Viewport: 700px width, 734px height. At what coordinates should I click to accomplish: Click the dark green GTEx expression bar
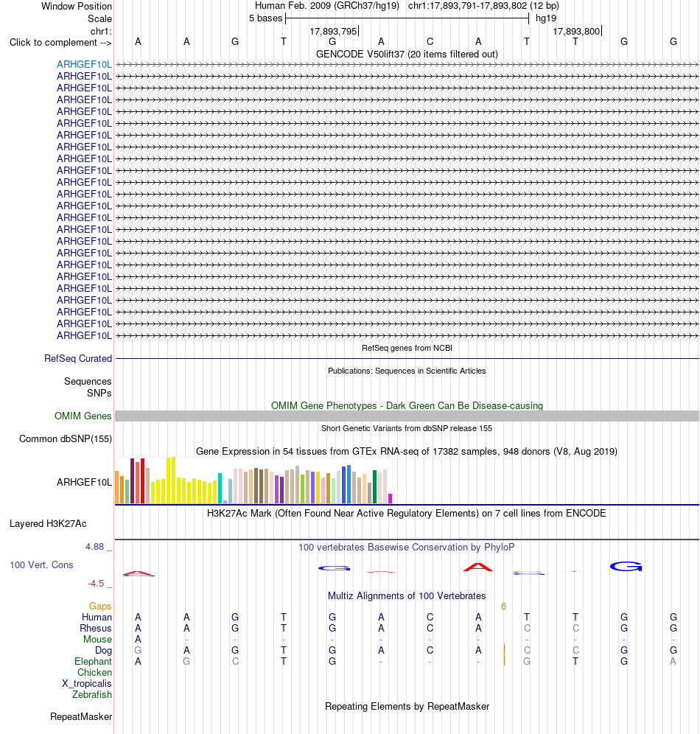pyautogui.click(x=375, y=487)
